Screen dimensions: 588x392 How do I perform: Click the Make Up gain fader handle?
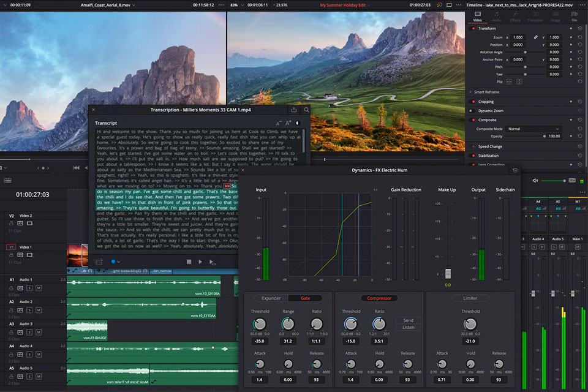pos(448,273)
